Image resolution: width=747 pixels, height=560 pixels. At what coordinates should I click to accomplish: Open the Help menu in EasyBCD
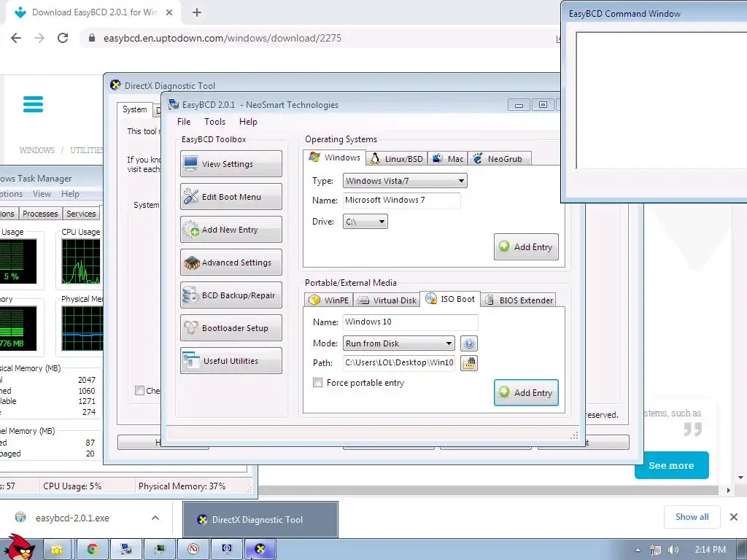[x=248, y=122]
